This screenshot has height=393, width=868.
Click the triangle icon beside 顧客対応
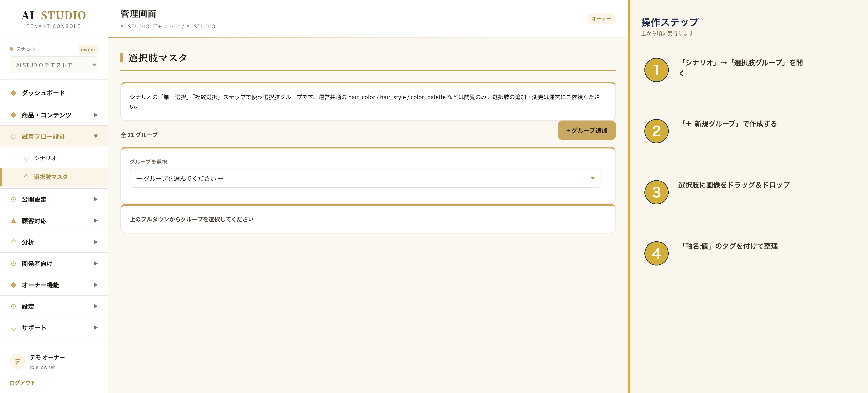(14, 221)
